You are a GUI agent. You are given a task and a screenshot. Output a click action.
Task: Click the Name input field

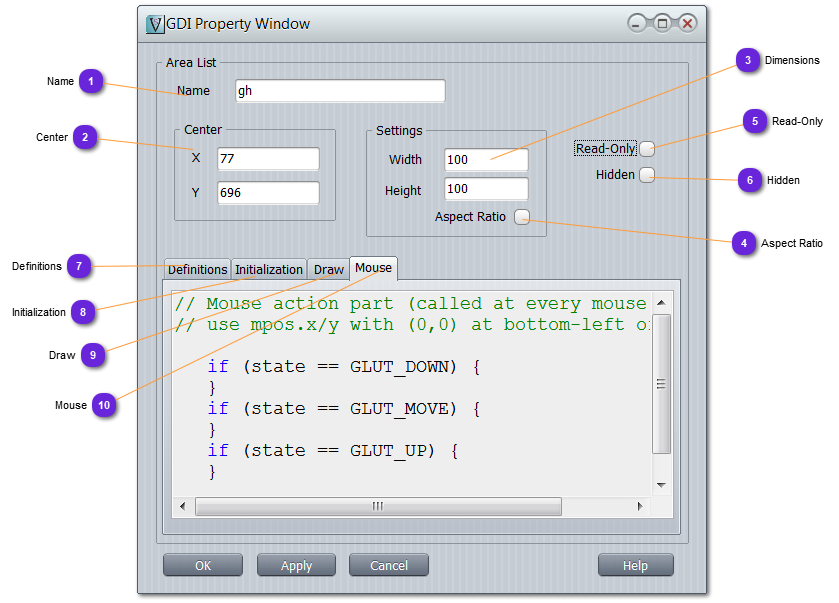pos(339,91)
